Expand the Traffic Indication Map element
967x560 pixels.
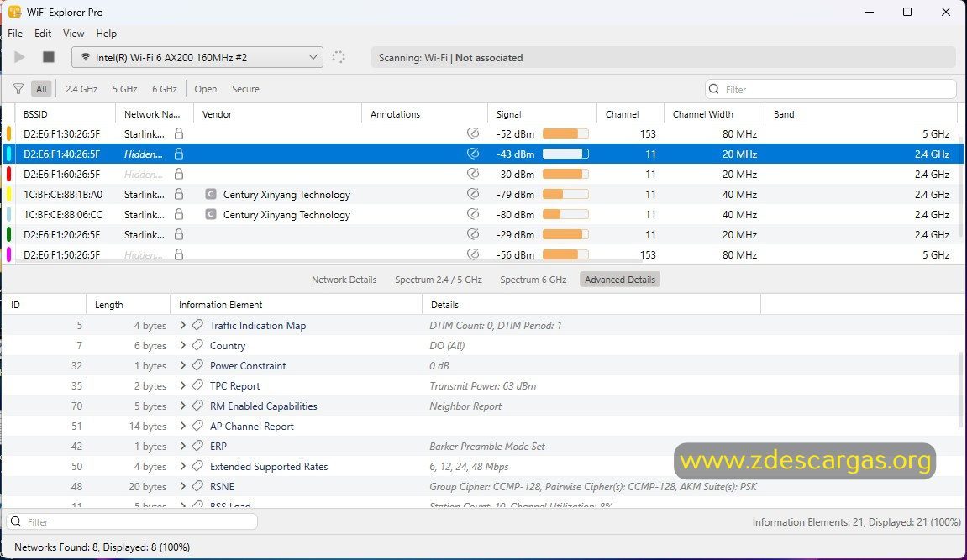(182, 325)
